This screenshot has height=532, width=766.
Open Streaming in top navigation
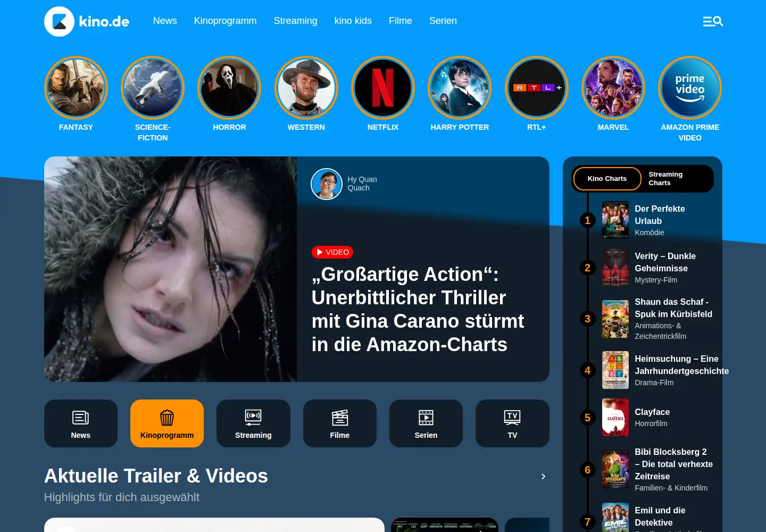(295, 21)
